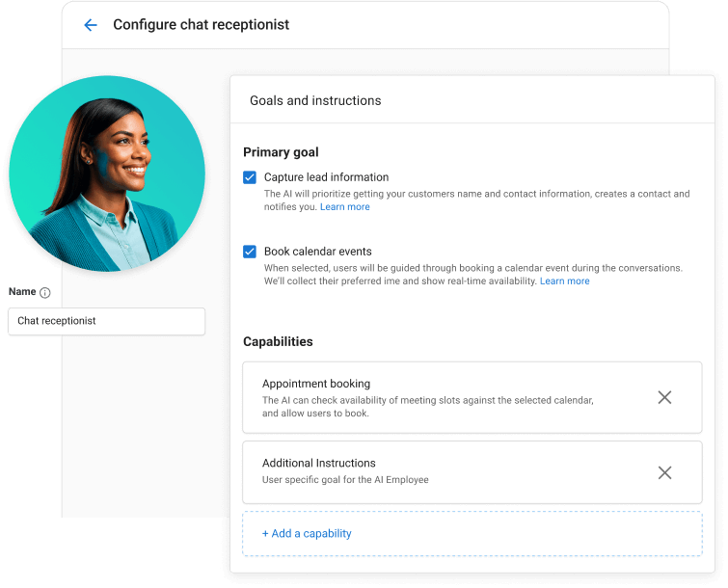Focus the Chat receptionist name field
Image resolution: width=728 pixels, height=588 pixels.
(x=106, y=321)
